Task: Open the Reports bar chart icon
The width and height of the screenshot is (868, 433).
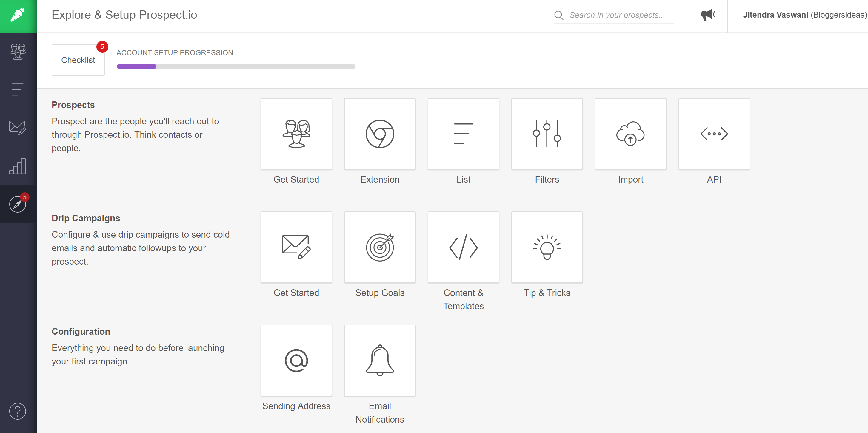Action: coord(18,166)
